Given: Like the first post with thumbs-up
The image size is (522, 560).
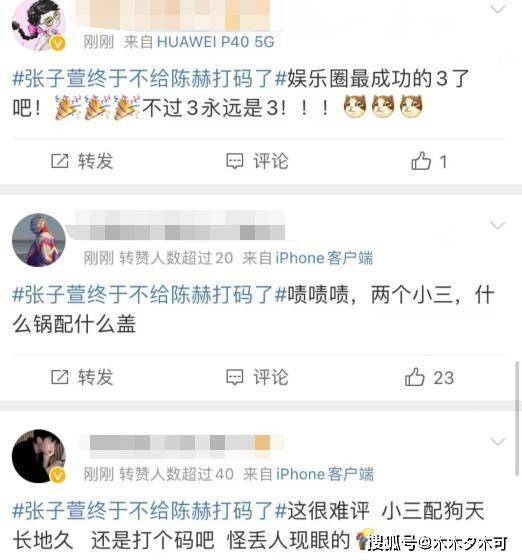Looking at the screenshot, I should click(421, 161).
